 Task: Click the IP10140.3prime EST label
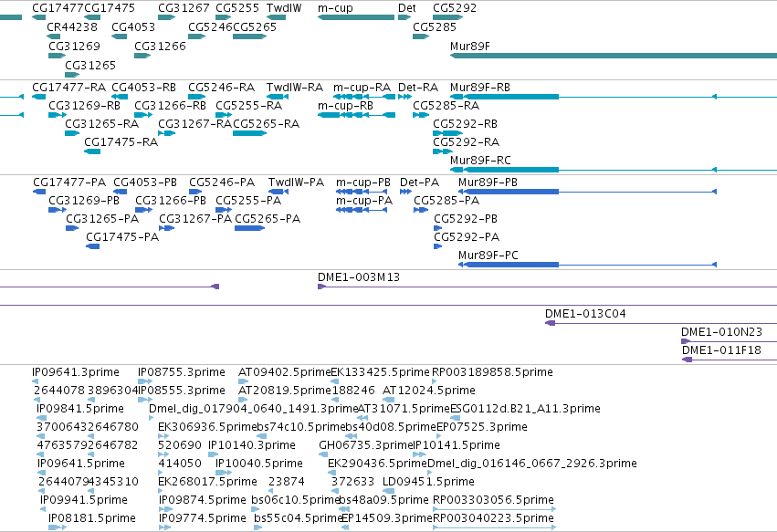[252, 445]
